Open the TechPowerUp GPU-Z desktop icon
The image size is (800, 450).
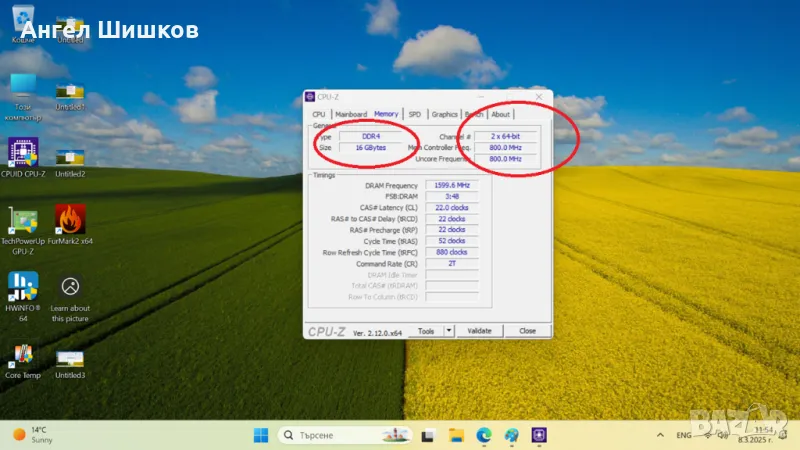pyautogui.click(x=23, y=219)
